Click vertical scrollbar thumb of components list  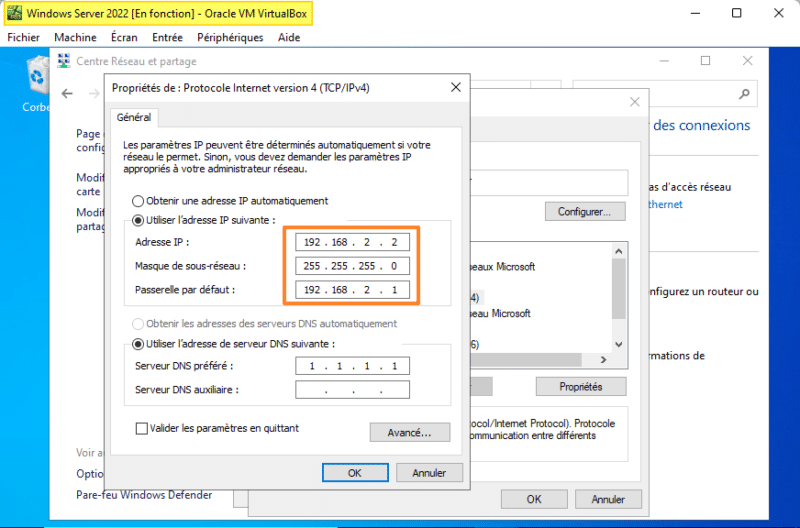tap(619, 289)
